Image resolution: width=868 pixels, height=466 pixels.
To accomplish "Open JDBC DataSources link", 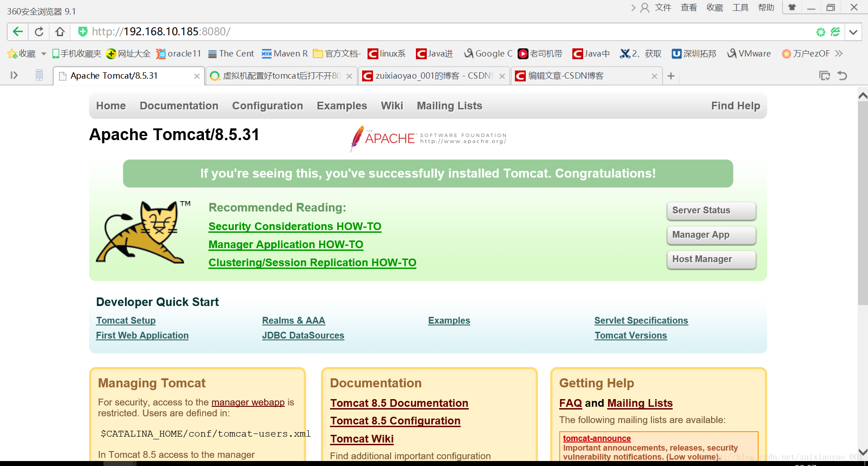I will pos(303,335).
